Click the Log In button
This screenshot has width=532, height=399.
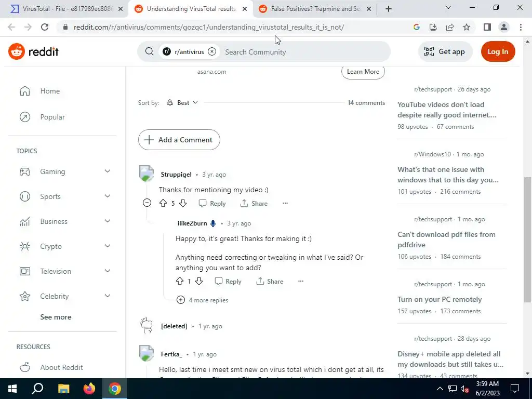pyautogui.click(x=498, y=51)
